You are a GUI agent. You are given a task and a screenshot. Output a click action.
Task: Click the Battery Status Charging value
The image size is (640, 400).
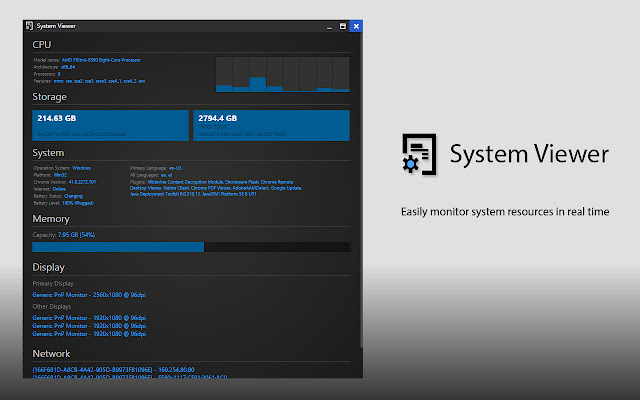tap(73, 196)
